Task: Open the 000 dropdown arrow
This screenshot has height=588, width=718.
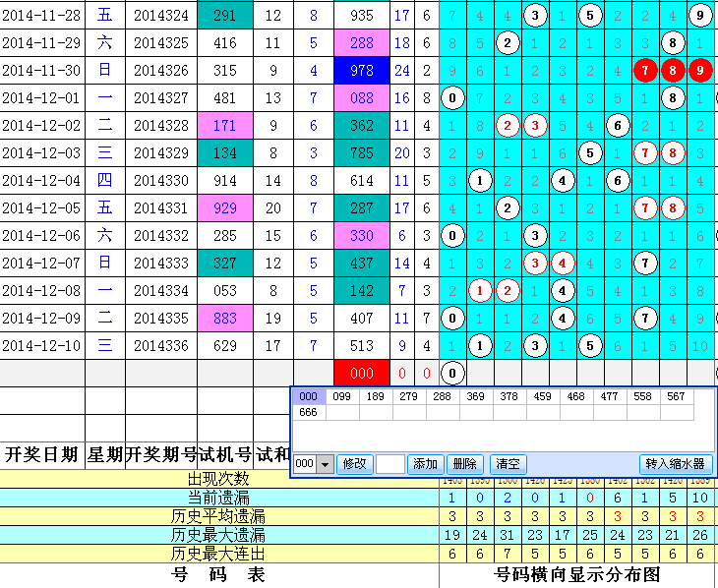Action: pos(326,464)
